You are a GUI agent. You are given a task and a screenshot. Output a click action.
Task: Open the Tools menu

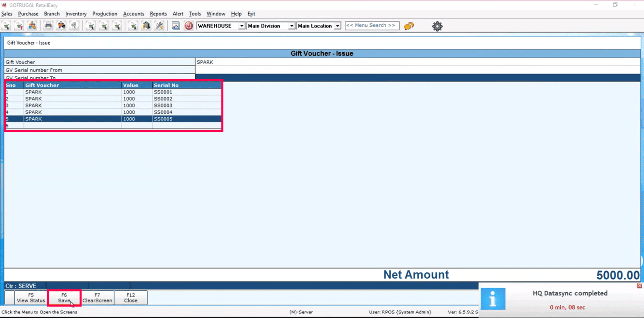195,14
